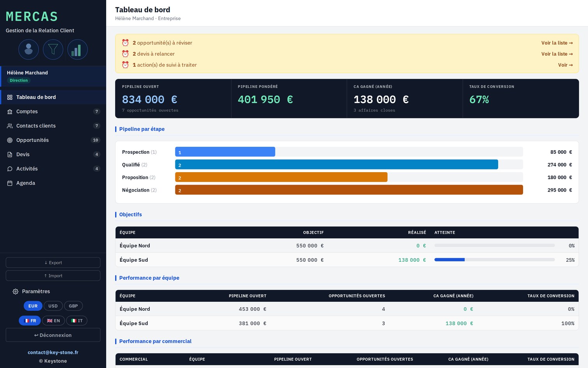Open Comptes in the sidebar
Screen dimensions: 588x368
point(53,111)
